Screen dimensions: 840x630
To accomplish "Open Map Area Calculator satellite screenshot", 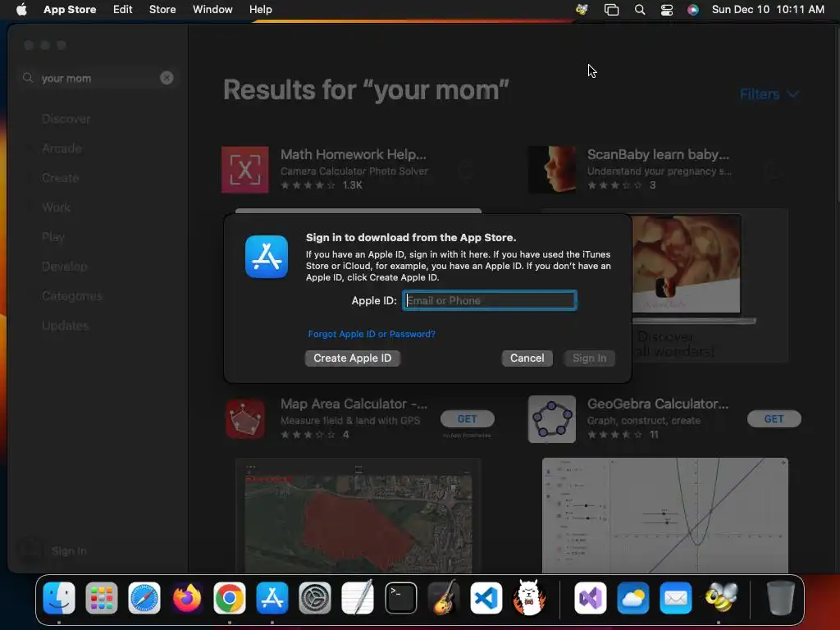I will (x=358, y=515).
